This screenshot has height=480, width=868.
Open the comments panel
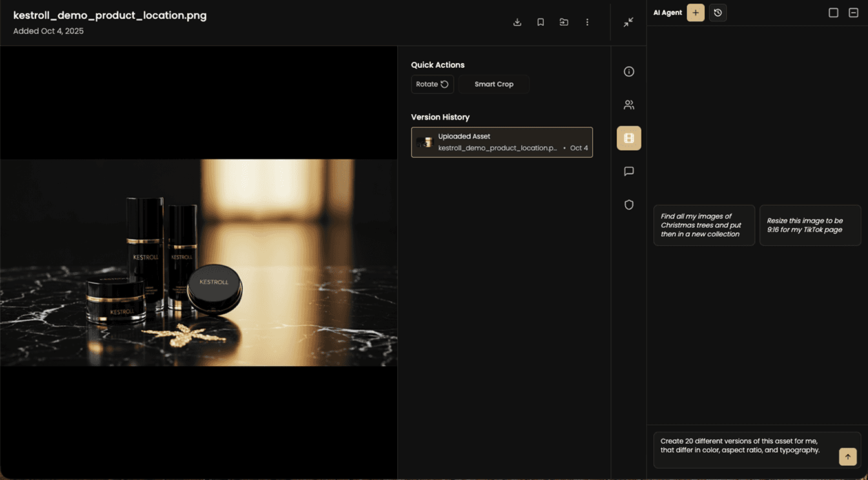[x=629, y=172]
